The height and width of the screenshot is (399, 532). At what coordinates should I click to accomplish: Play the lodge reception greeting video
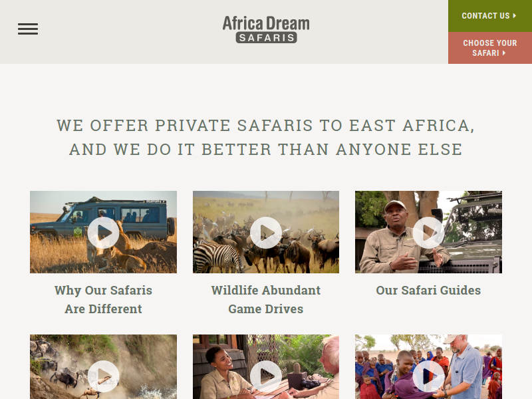pyautogui.click(x=265, y=376)
